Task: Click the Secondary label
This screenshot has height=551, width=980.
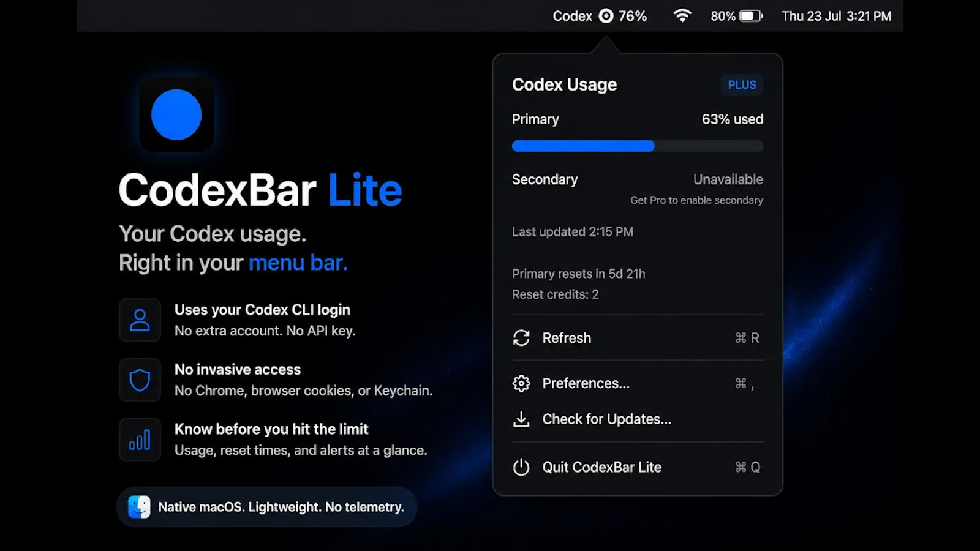Action: click(545, 179)
